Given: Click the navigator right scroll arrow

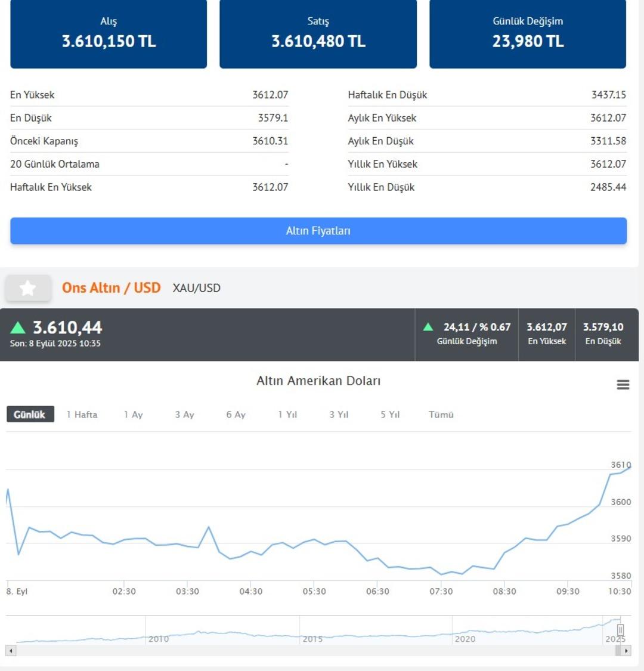Looking at the screenshot, I should (x=627, y=651).
